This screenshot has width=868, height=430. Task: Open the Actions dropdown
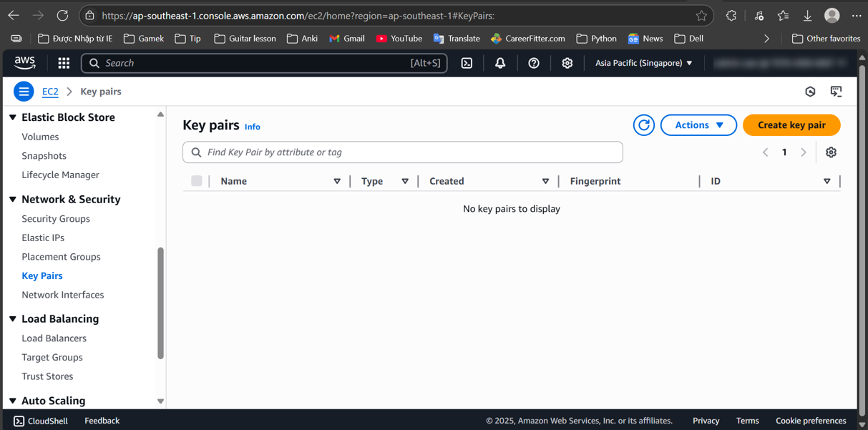[x=698, y=125]
